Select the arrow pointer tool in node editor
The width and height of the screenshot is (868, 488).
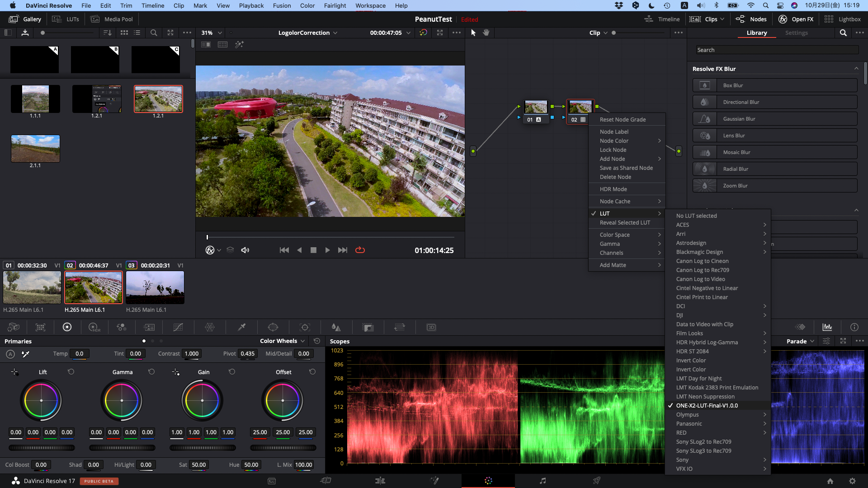click(x=473, y=33)
